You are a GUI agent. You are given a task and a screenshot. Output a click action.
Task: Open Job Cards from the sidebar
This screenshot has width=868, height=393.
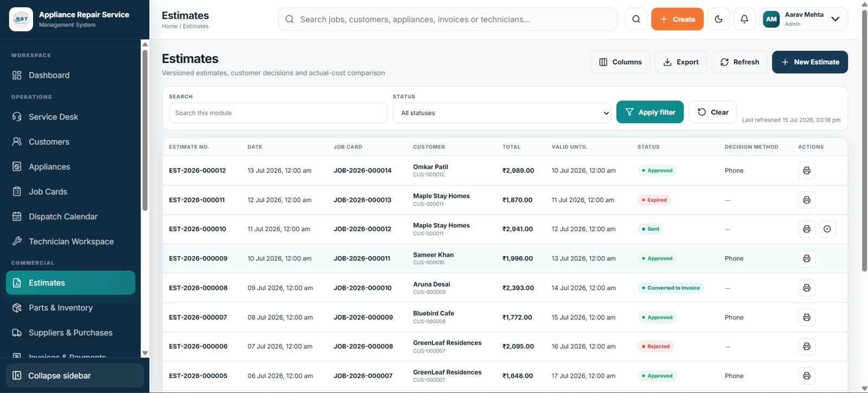pos(71,192)
